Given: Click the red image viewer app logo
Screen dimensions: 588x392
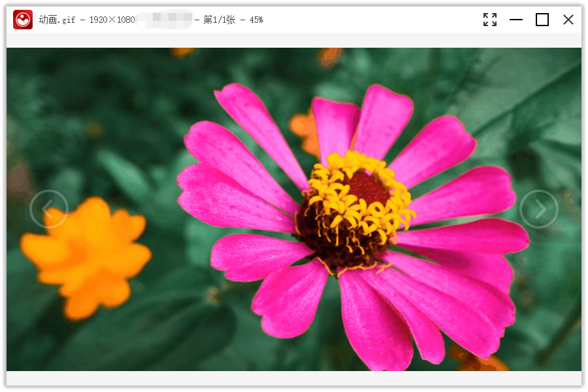Looking at the screenshot, I should pyautogui.click(x=23, y=20).
